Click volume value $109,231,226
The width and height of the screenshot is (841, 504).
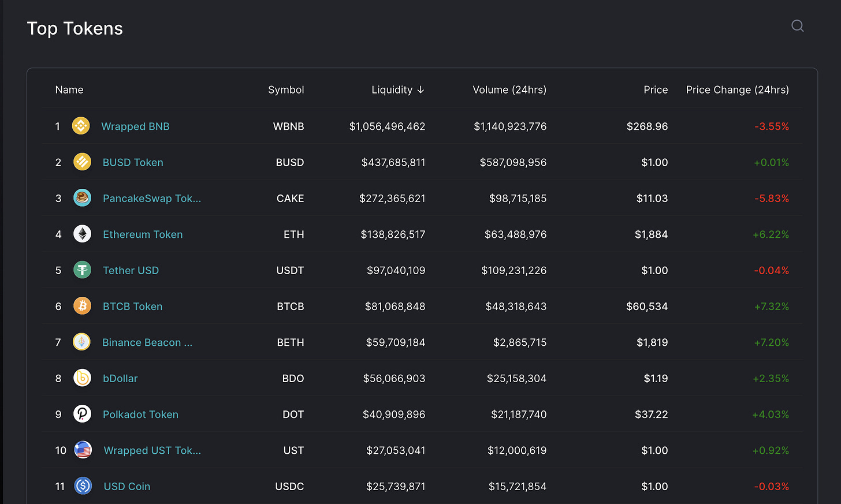(x=514, y=270)
